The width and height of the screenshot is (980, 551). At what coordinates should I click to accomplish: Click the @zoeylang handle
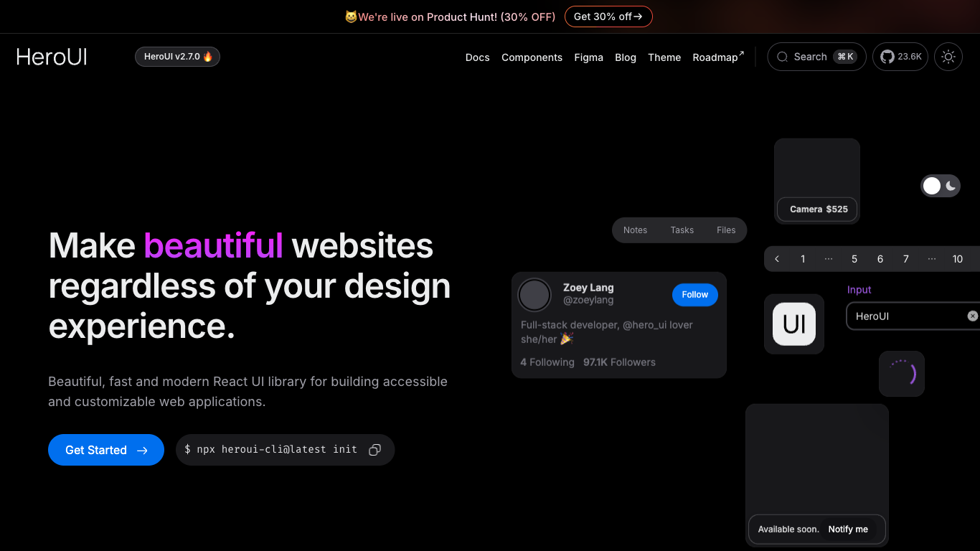point(588,301)
